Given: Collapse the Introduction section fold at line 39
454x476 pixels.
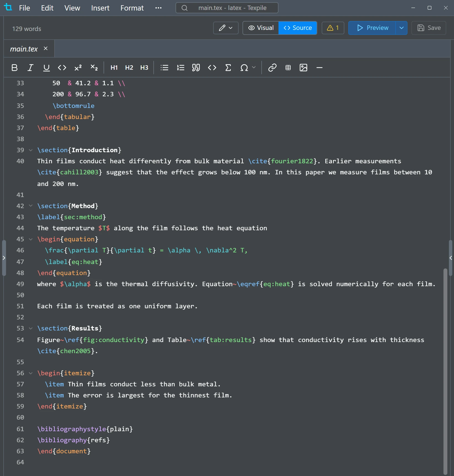Looking at the screenshot, I should point(31,150).
